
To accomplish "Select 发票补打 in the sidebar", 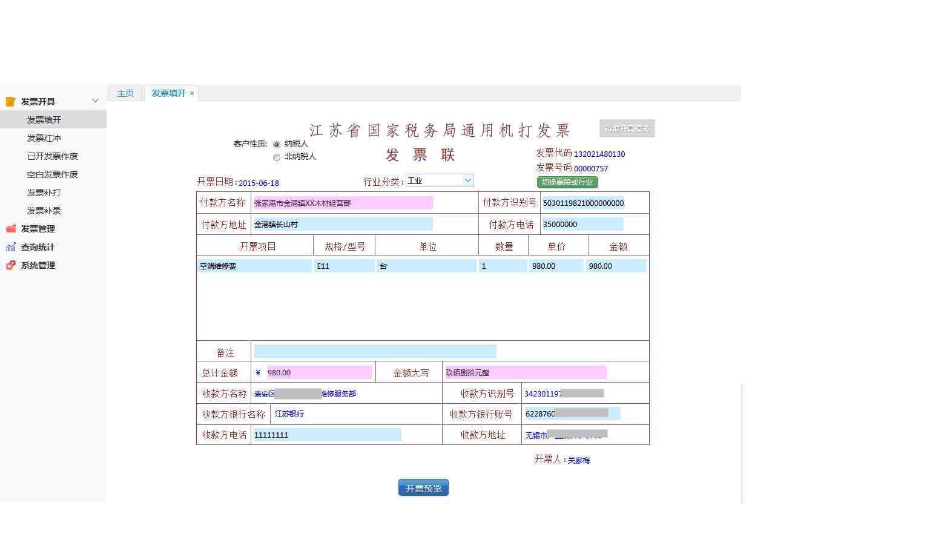I will click(x=44, y=193).
